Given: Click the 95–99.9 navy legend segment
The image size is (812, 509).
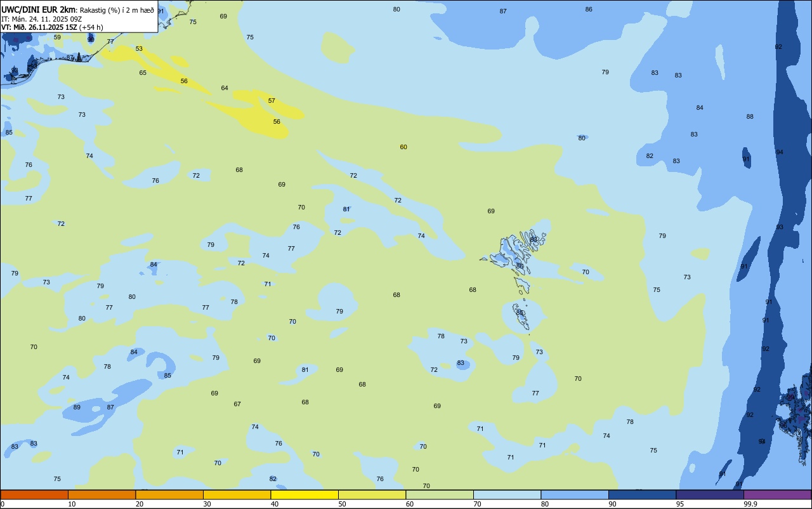Looking at the screenshot, I should pos(710,494).
